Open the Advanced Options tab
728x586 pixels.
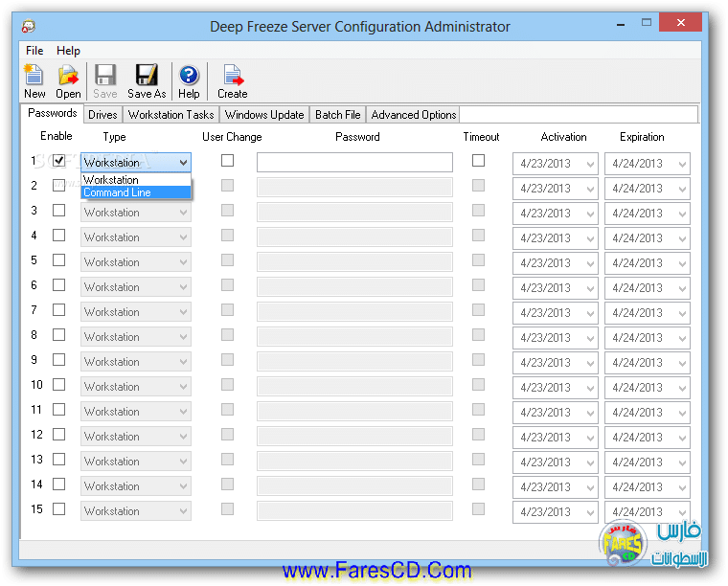413,115
